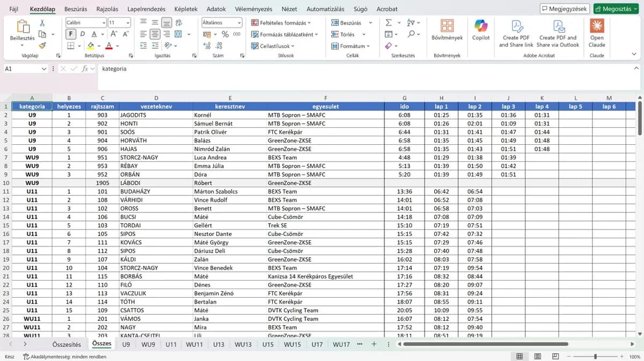The width and height of the screenshot is (644, 361).
Task: Apply thousands separator 000 format
Action: click(236, 34)
